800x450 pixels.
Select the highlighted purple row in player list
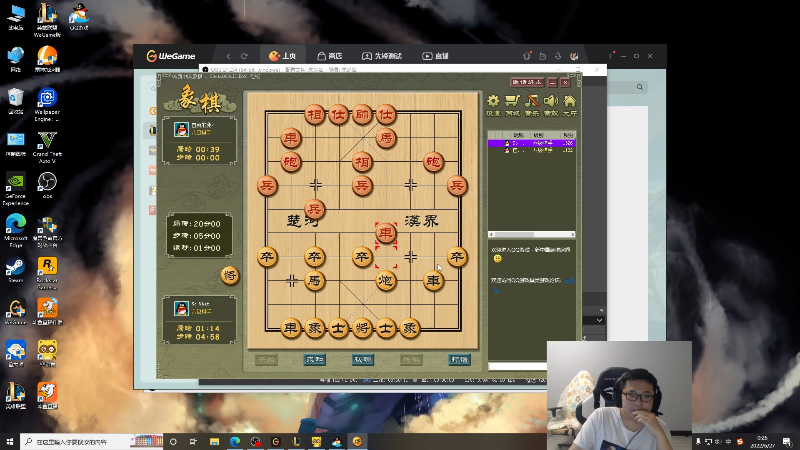pyautogui.click(x=532, y=143)
